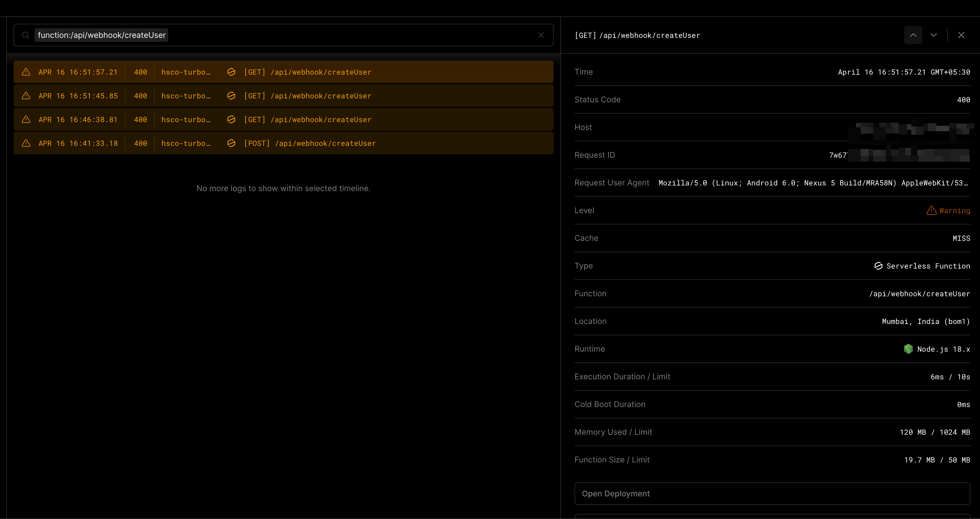Viewport: 980px width, 519px height.
Task: Click Serverless Function type icon in details
Action: tap(878, 266)
